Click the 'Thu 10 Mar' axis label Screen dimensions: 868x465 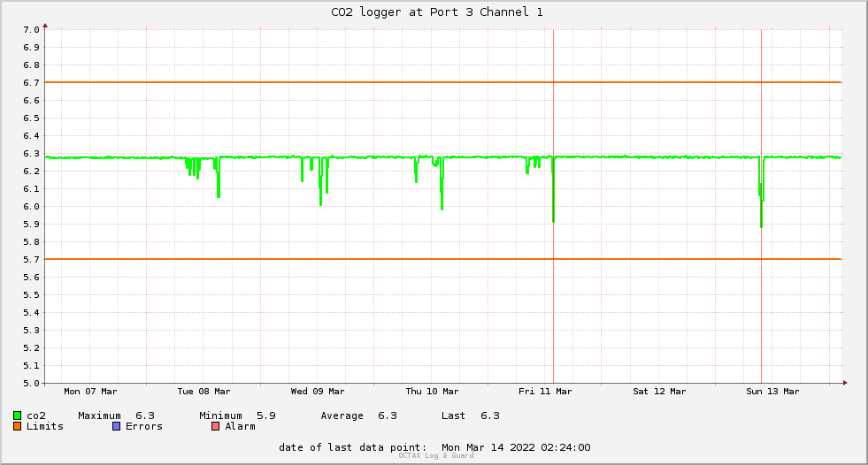(432, 392)
